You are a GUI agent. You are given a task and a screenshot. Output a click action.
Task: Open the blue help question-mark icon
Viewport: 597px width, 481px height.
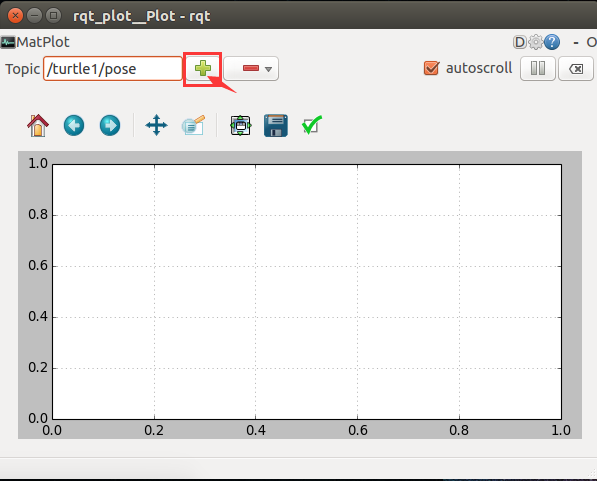[552, 42]
